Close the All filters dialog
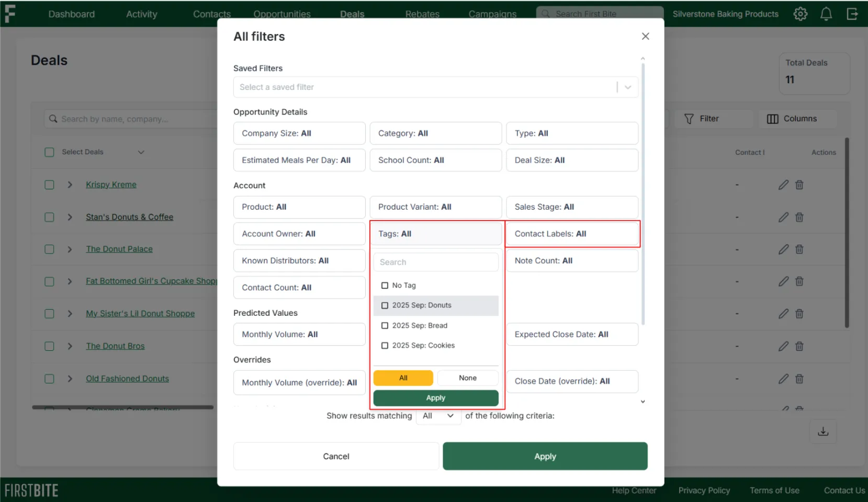This screenshot has height=502, width=868. pos(645,36)
